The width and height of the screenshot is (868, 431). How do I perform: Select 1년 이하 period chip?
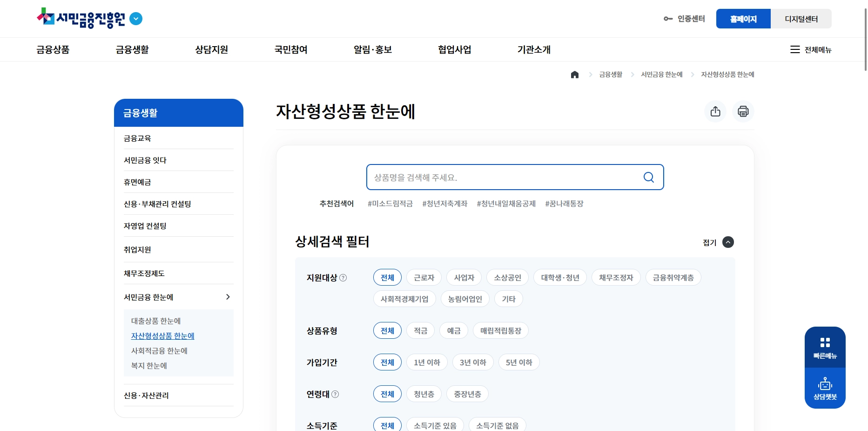[427, 363]
